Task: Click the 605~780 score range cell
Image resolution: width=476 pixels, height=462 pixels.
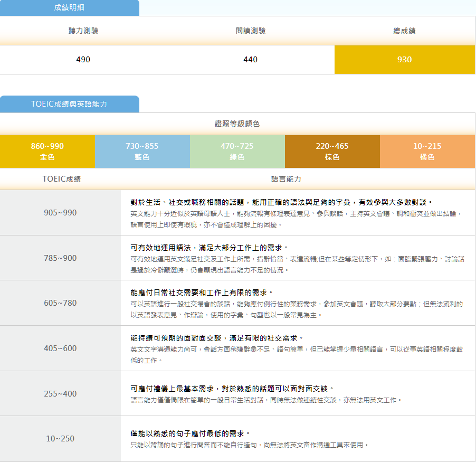Action: [x=60, y=303]
